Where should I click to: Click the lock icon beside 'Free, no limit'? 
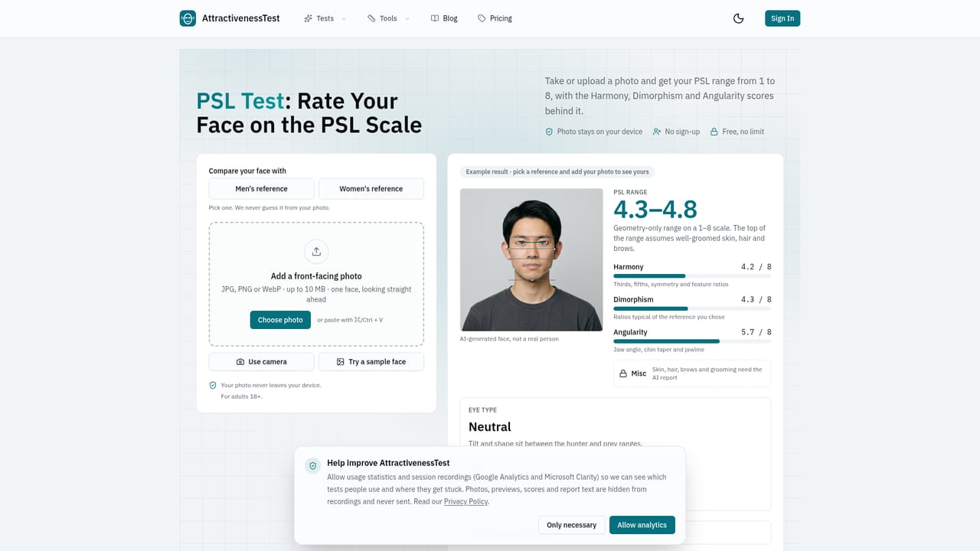point(714,132)
